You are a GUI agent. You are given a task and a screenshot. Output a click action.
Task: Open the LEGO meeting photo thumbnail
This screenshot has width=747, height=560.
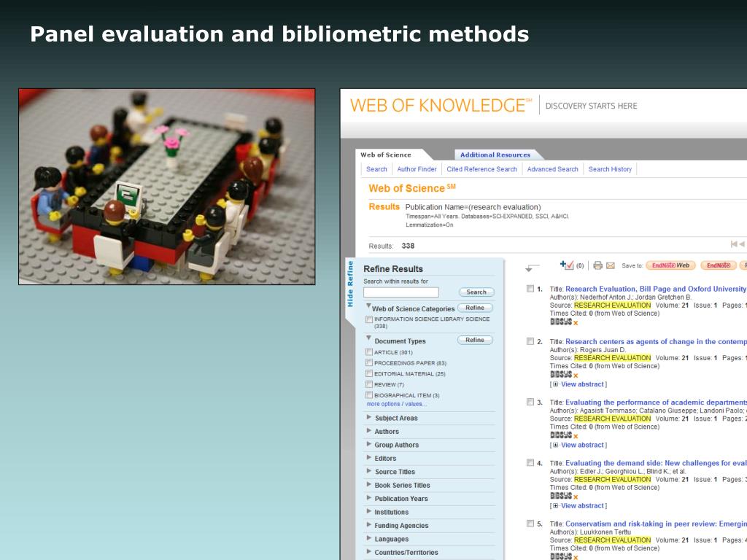167,187
